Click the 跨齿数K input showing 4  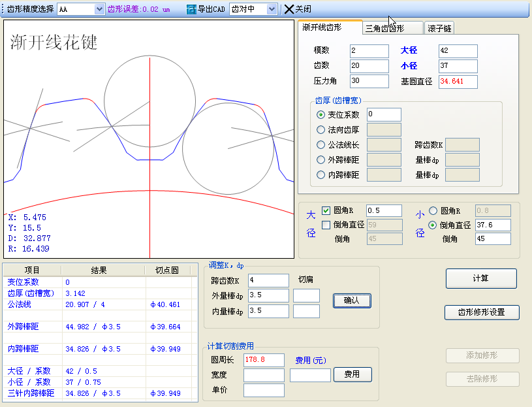[268, 280]
